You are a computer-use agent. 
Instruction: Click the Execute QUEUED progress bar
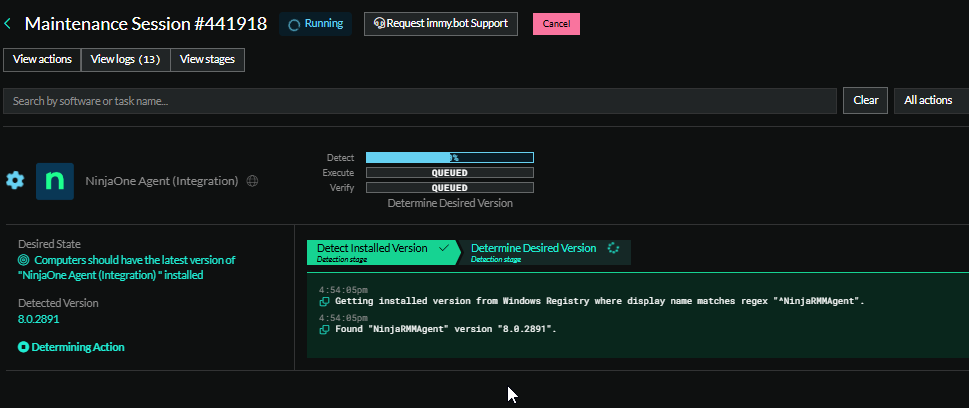(450, 172)
